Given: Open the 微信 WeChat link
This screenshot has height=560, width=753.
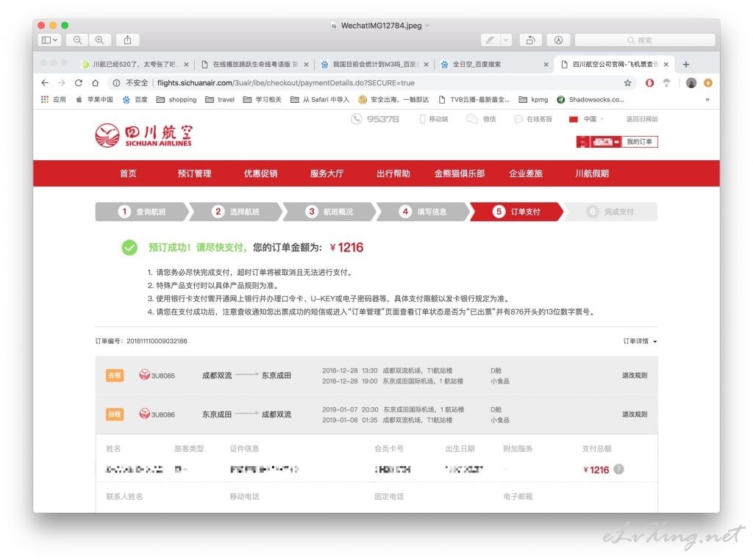Looking at the screenshot, I should [481, 119].
